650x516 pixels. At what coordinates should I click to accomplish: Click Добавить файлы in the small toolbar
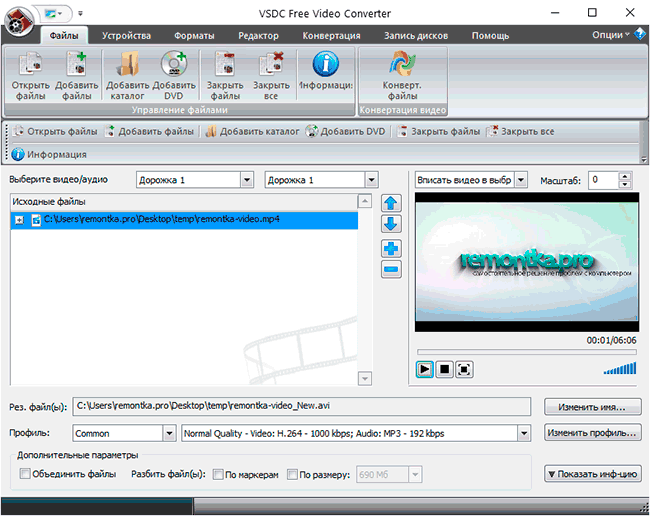tap(150, 131)
